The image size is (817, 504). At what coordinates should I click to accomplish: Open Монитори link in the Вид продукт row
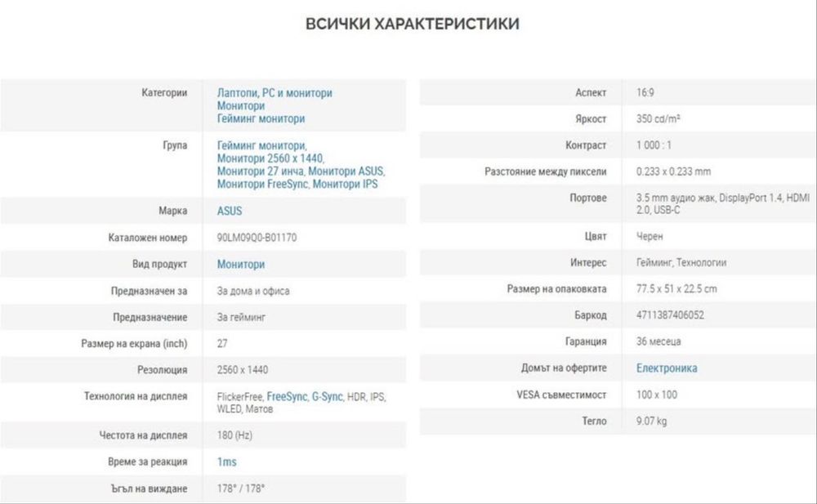point(241,265)
